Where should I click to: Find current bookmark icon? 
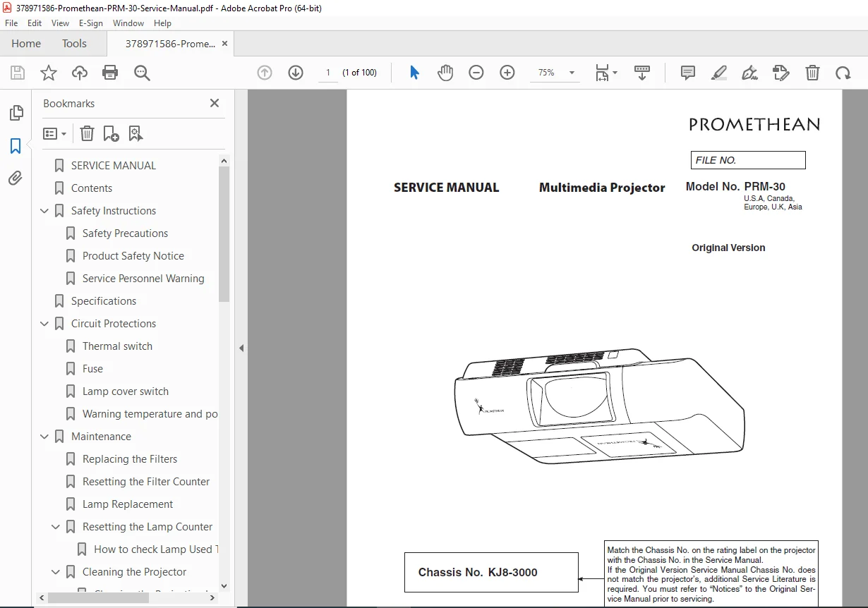[x=135, y=133]
